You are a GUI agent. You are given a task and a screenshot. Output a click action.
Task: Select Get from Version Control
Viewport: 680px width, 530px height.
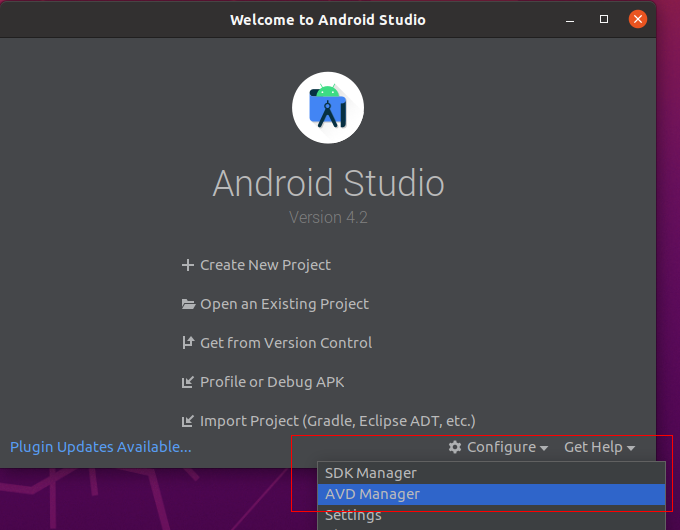tap(286, 343)
